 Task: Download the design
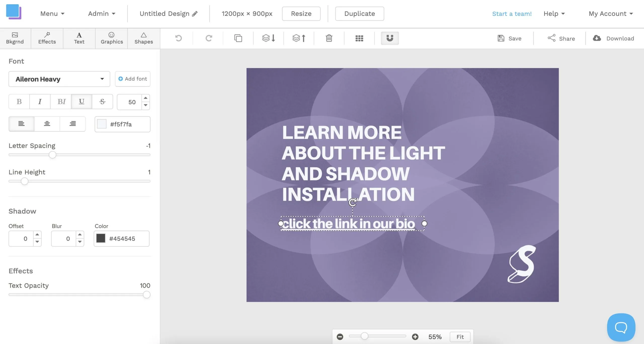click(613, 38)
